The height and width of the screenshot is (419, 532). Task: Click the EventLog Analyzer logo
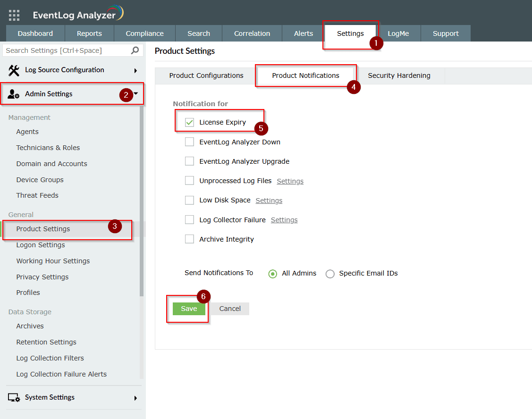[x=78, y=14]
